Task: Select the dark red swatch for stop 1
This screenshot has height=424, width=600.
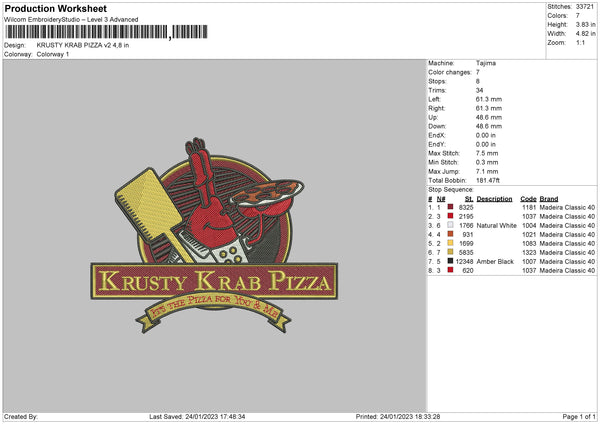Action: click(x=450, y=207)
